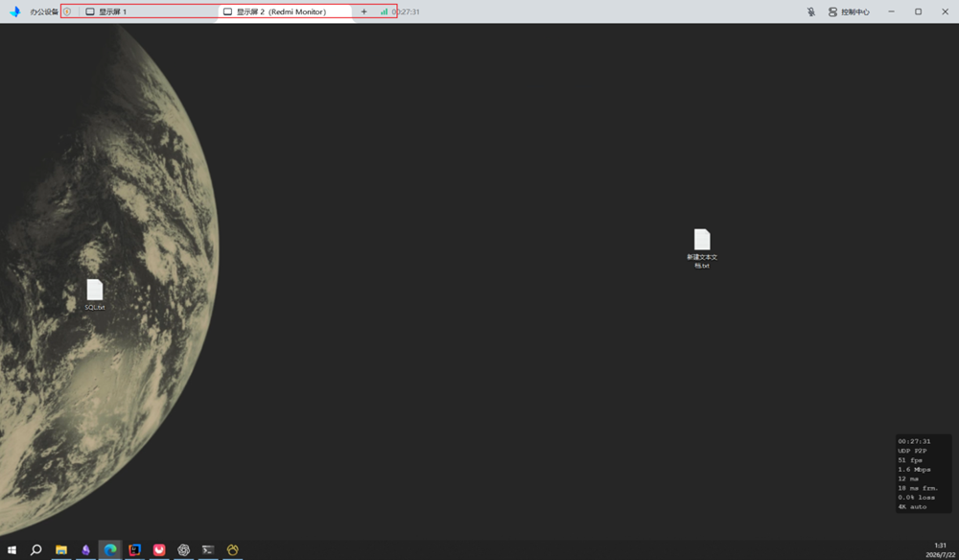Open the terminal from taskbar
Viewport: 959px width, 560px height.
pyautogui.click(x=208, y=549)
